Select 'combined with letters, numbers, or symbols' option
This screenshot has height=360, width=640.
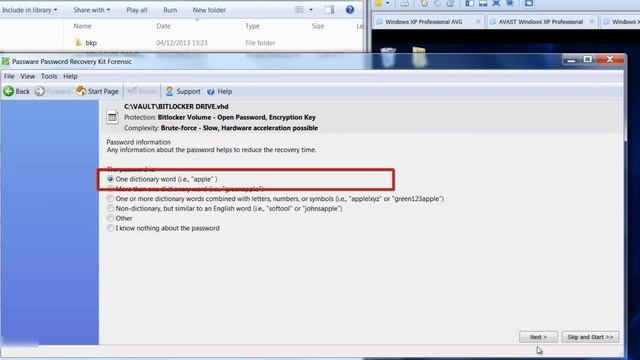pyautogui.click(x=110, y=198)
